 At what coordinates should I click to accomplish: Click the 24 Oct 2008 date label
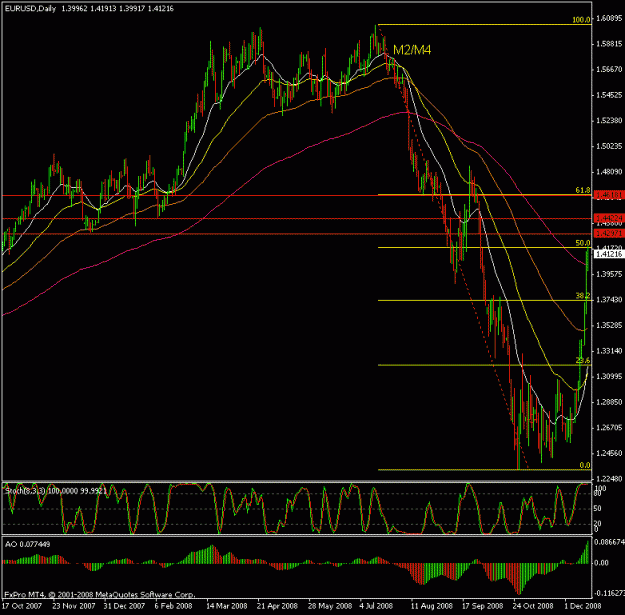pos(533,606)
